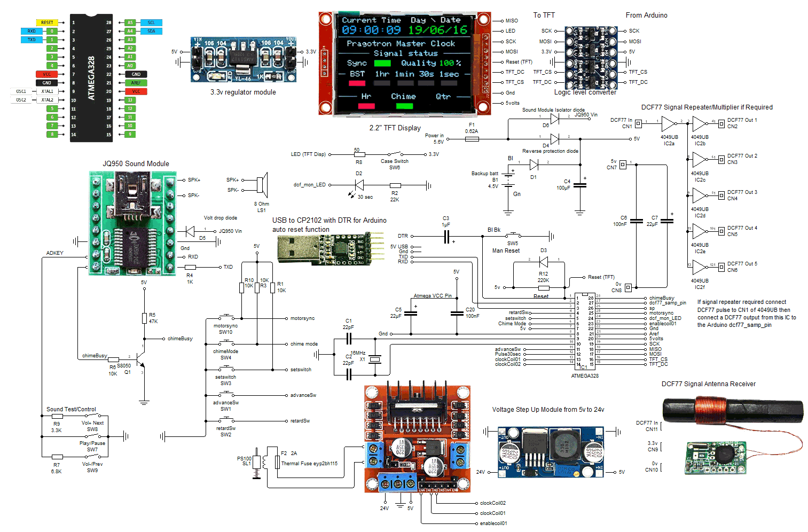Select the ADKEY net label
This screenshot has height=532, width=808.
pos(55,253)
